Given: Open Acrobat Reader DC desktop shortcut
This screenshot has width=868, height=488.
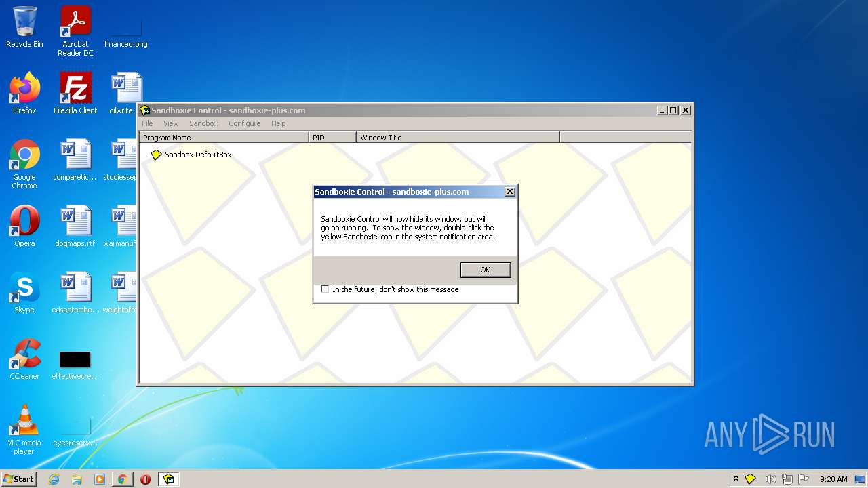Looking at the screenshot, I should tap(75, 30).
